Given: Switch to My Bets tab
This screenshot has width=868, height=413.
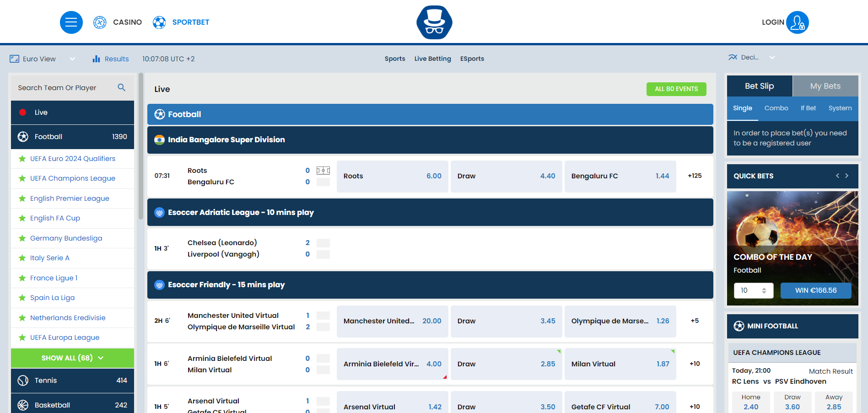Looking at the screenshot, I should (x=825, y=86).
